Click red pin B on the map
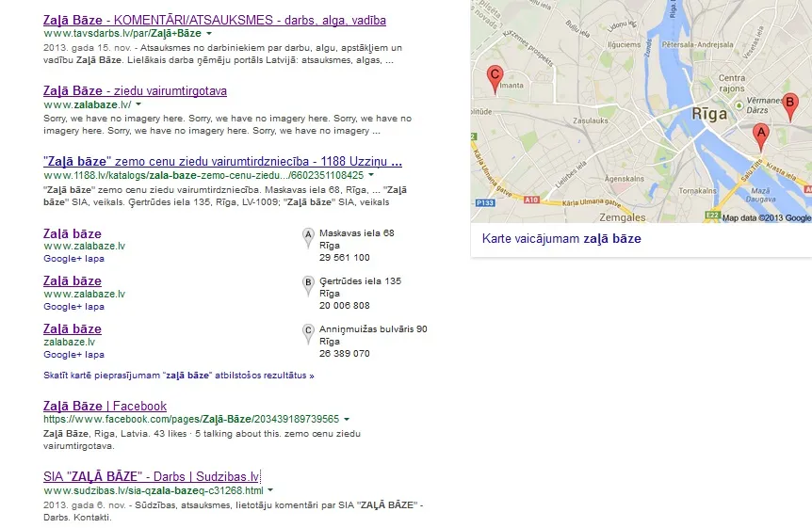The image size is (812, 528). pos(789,106)
